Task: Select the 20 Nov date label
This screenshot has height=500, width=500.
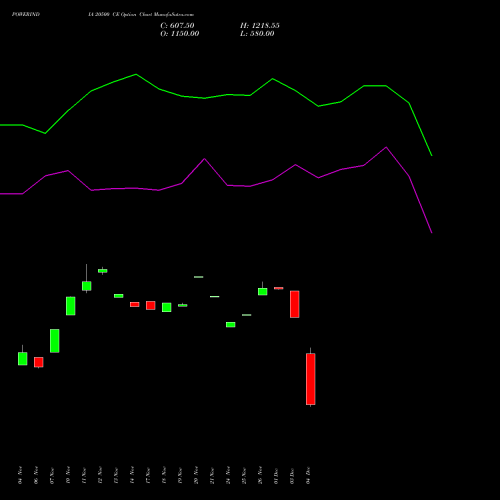Action: point(196,475)
